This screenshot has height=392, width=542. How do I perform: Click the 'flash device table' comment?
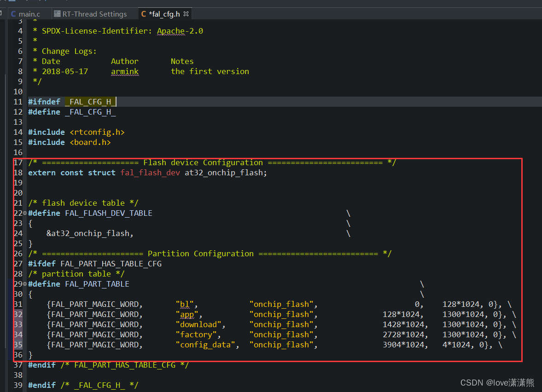click(x=83, y=203)
